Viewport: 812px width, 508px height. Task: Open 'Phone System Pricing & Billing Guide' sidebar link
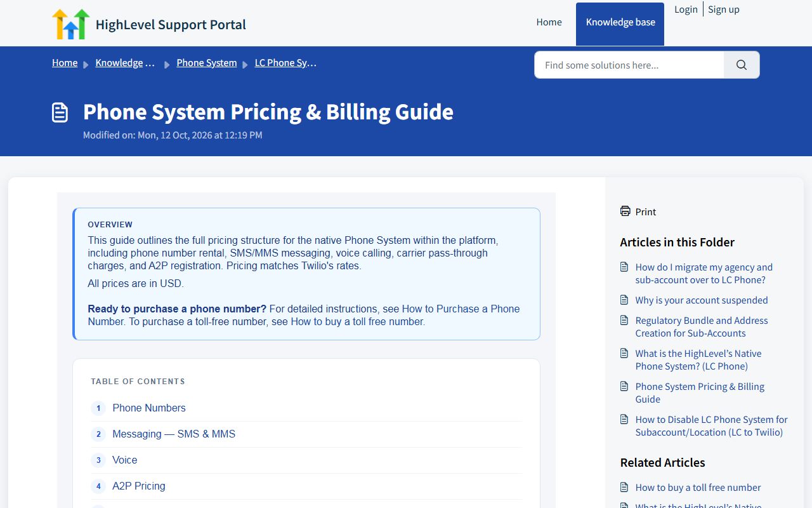[700, 392]
